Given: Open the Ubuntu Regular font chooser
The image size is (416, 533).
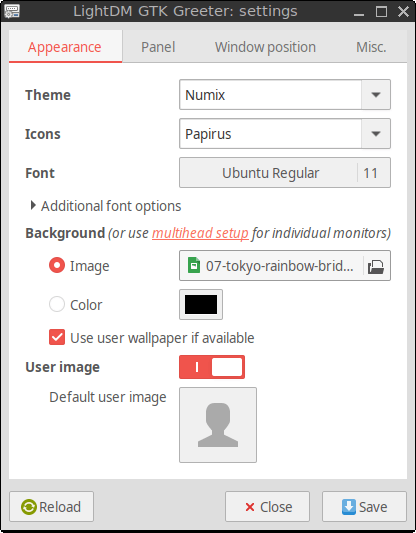Looking at the screenshot, I should (x=285, y=173).
